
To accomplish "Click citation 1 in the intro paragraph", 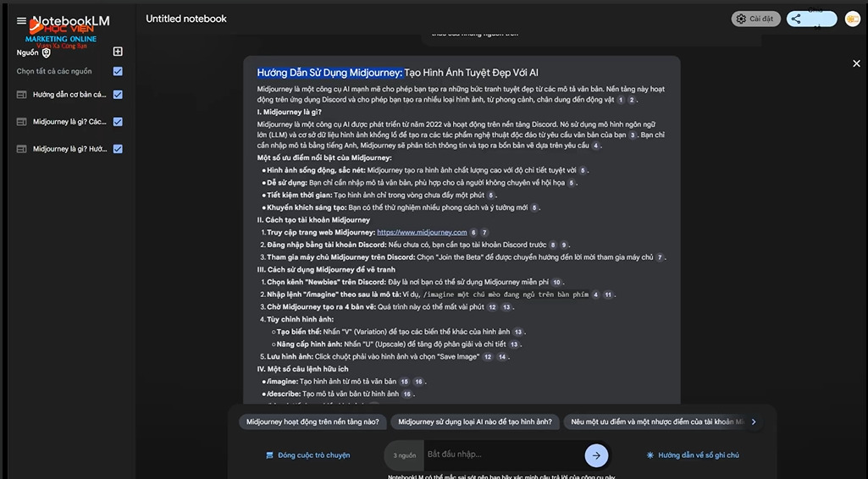I will pos(621,100).
